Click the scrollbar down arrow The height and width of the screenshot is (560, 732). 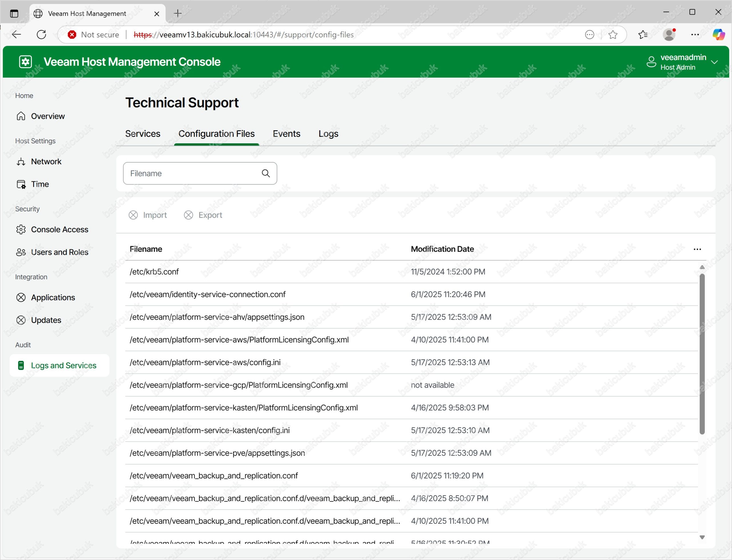[x=702, y=537]
